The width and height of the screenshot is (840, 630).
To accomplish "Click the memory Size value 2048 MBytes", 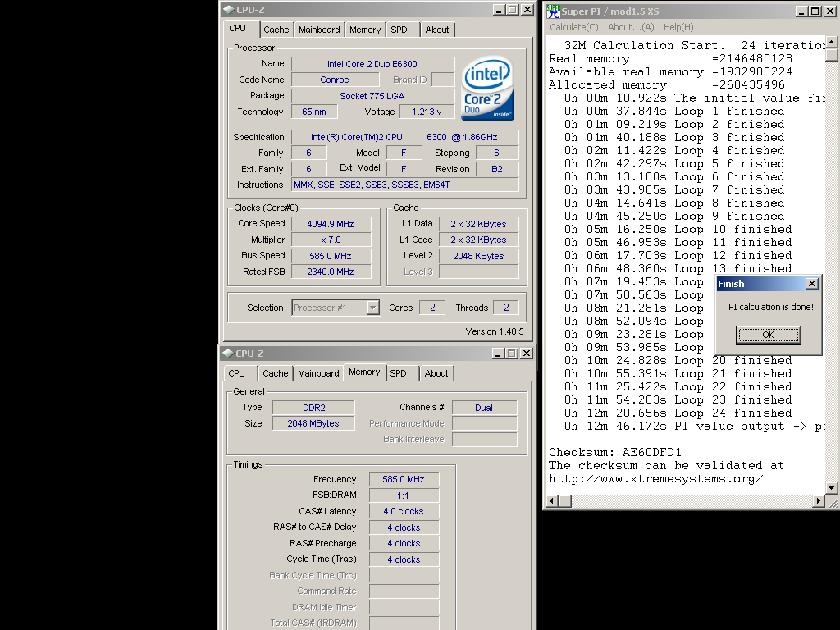I will point(313,423).
